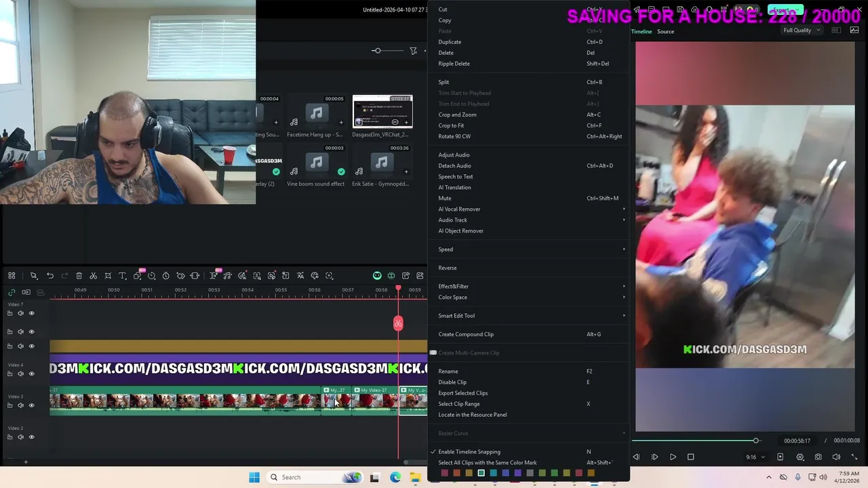Viewport: 868px width, 488px height.
Task: Take a snapshot with the camera icon
Action: (818, 457)
